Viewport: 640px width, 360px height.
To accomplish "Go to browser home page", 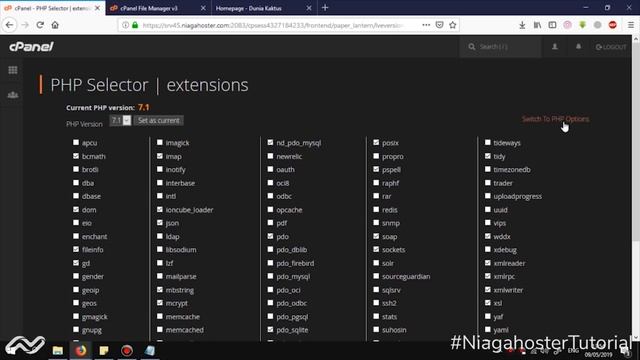I will [55, 25].
